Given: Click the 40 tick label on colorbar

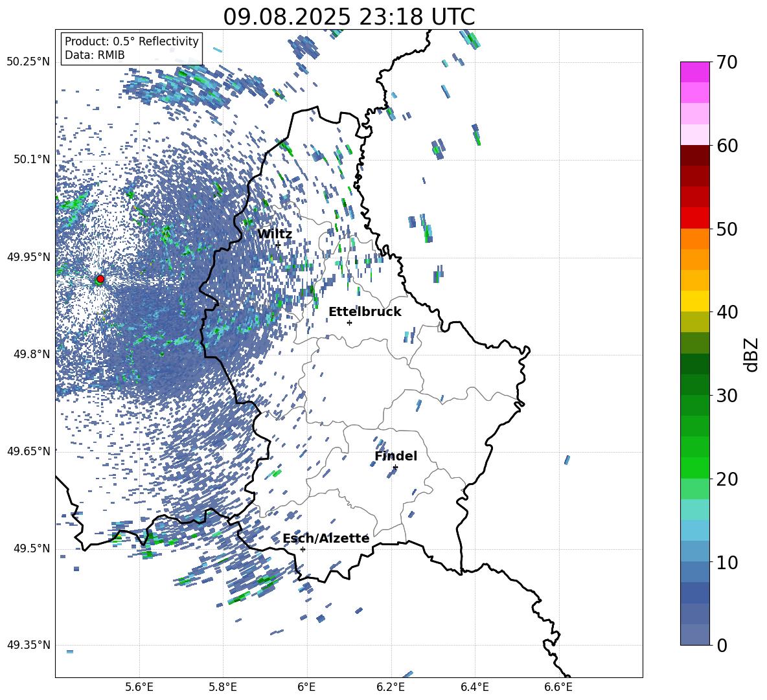Looking at the screenshot, I should (x=727, y=312).
